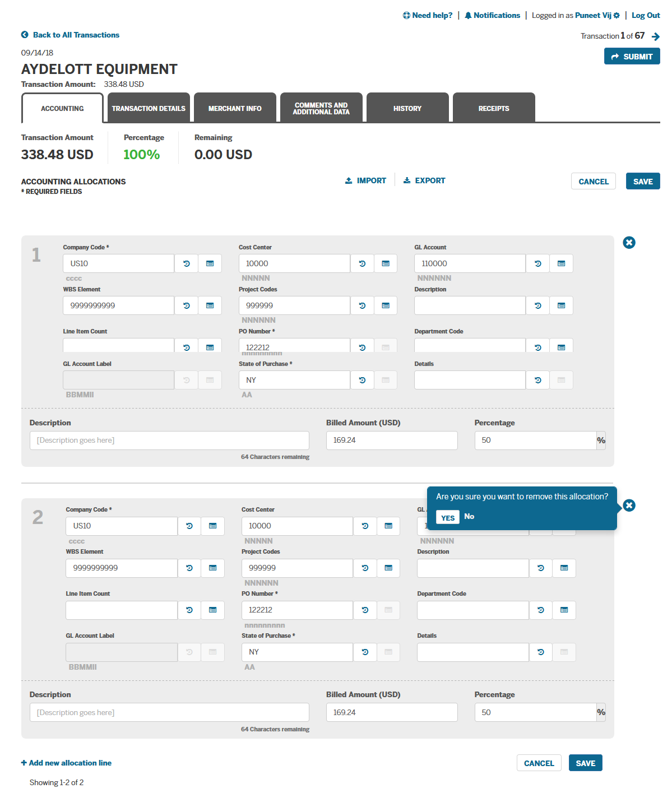672x793 pixels.
Task: Reset Cost Center in allocation 2
Action: tap(365, 526)
